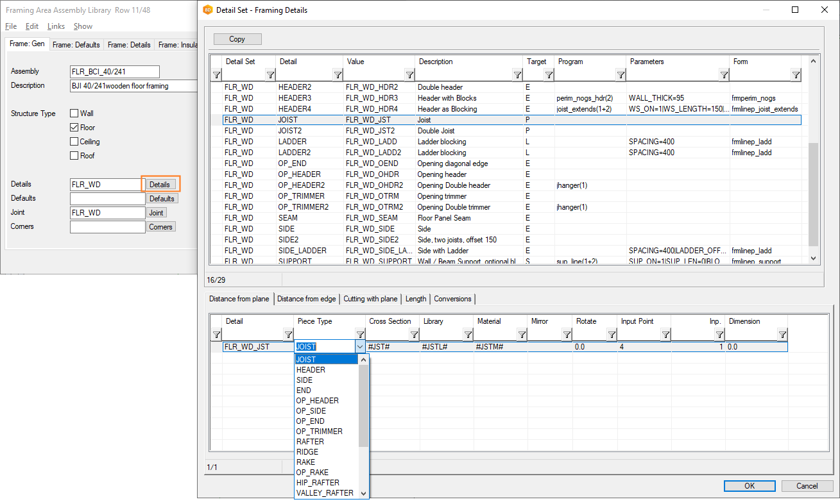Image resolution: width=840 pixels, height=504 pixels.
Task: Switch to the Cutting with plane tab
Action: click(x=371, y=299)
